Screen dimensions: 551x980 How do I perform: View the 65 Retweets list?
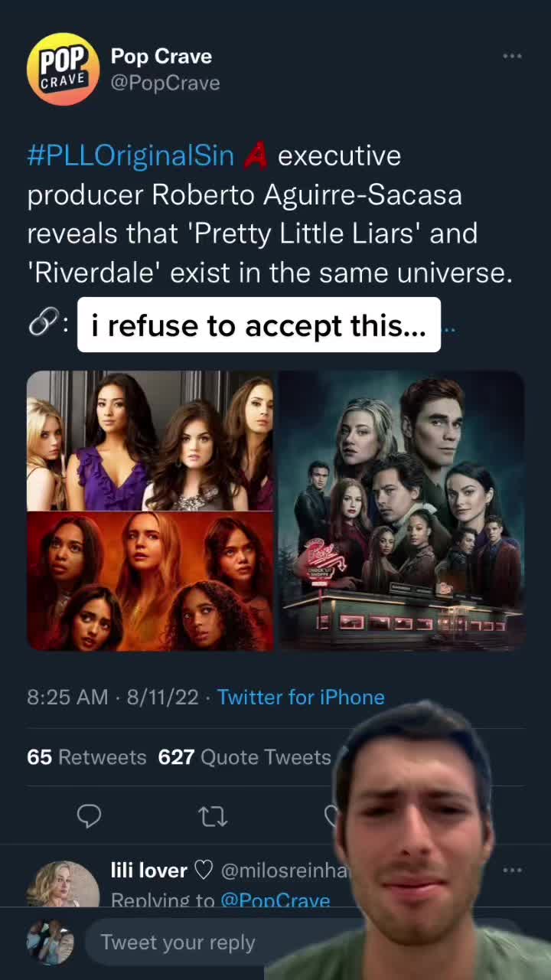(x=86, y=757)
